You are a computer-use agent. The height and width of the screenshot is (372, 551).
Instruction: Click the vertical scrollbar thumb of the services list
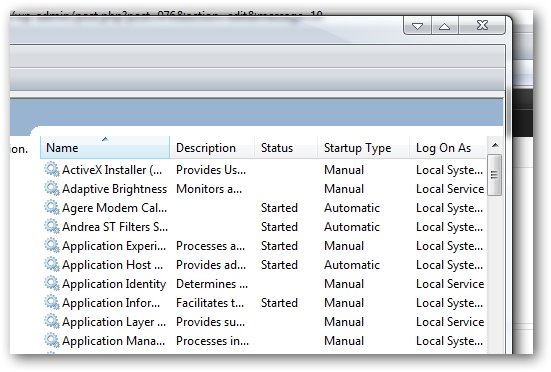pos(495,175)
